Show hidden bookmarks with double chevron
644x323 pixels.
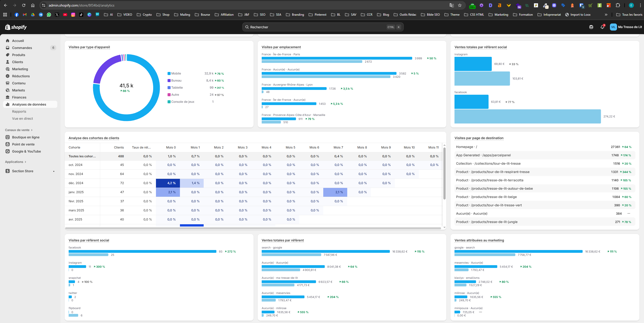[606, 15]
